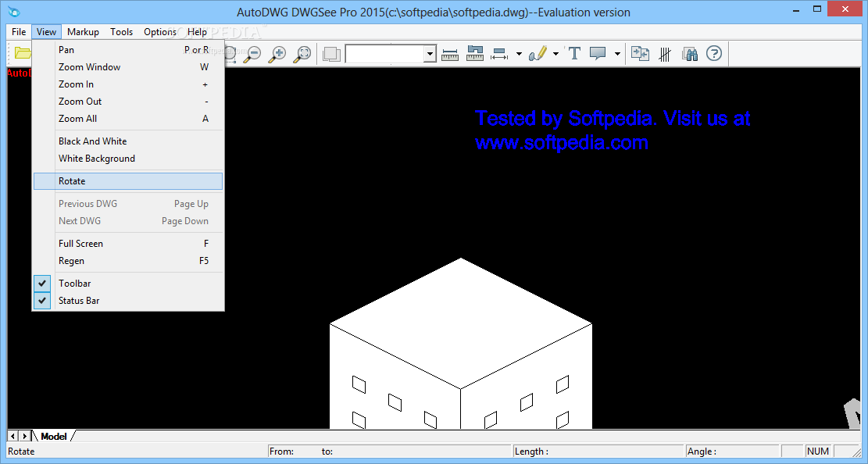Click the Angle status bar field

(732, 452)
